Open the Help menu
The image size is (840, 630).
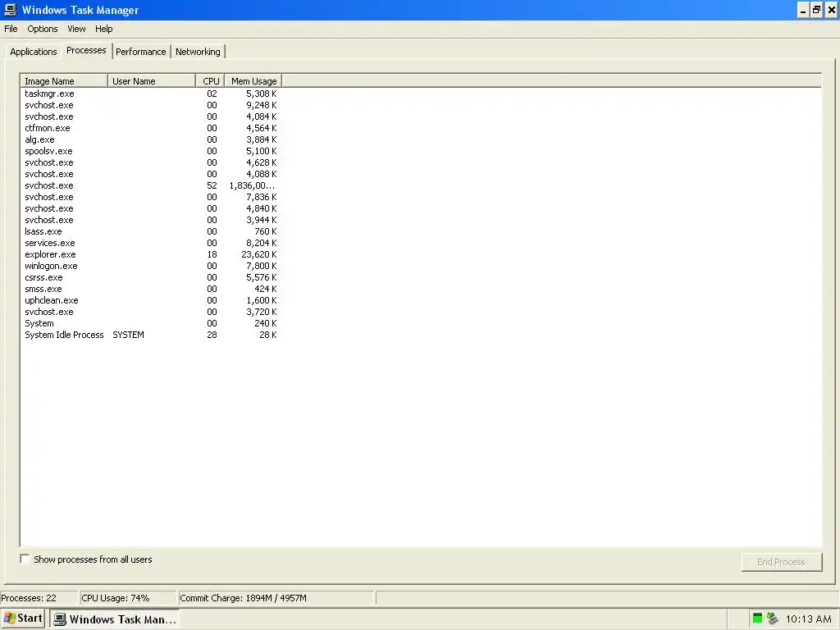[x=104, y=29]
